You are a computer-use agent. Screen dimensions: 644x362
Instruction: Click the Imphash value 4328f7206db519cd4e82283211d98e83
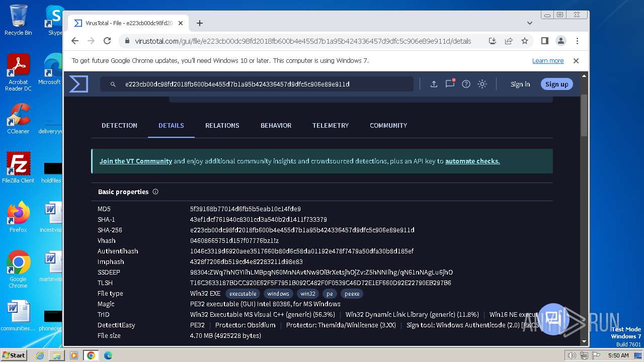(247, 262)
